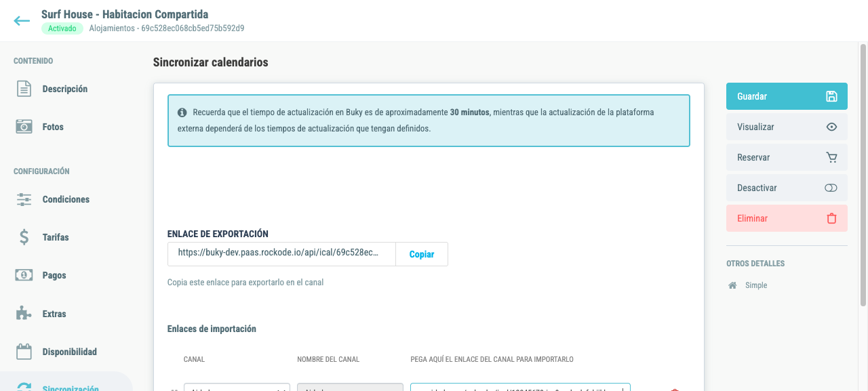Click the shopping cart icon

(831, 157)
